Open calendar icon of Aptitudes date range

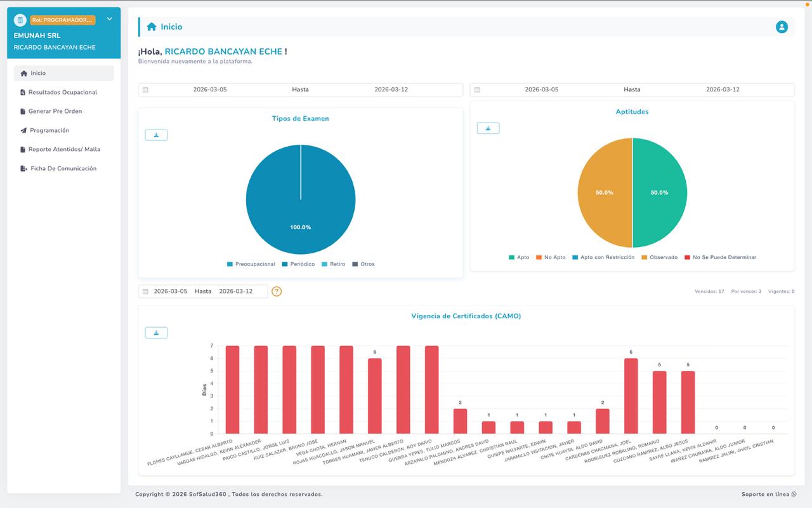click(477, 90)
